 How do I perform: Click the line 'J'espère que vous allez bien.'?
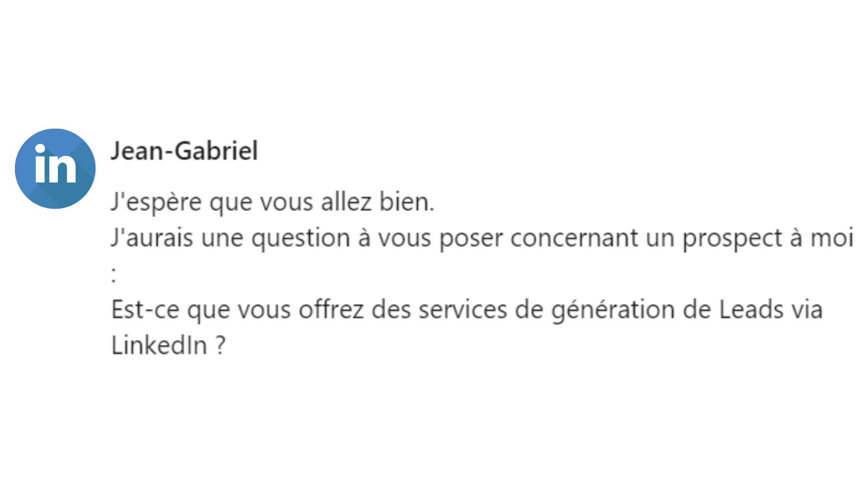point(273,202)
